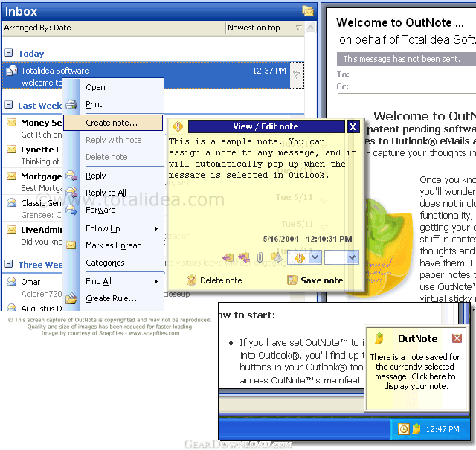This screenshot has width=476, height=450.
Task: Click the printer icon beside Print
Action: click(x=71, y=104)
